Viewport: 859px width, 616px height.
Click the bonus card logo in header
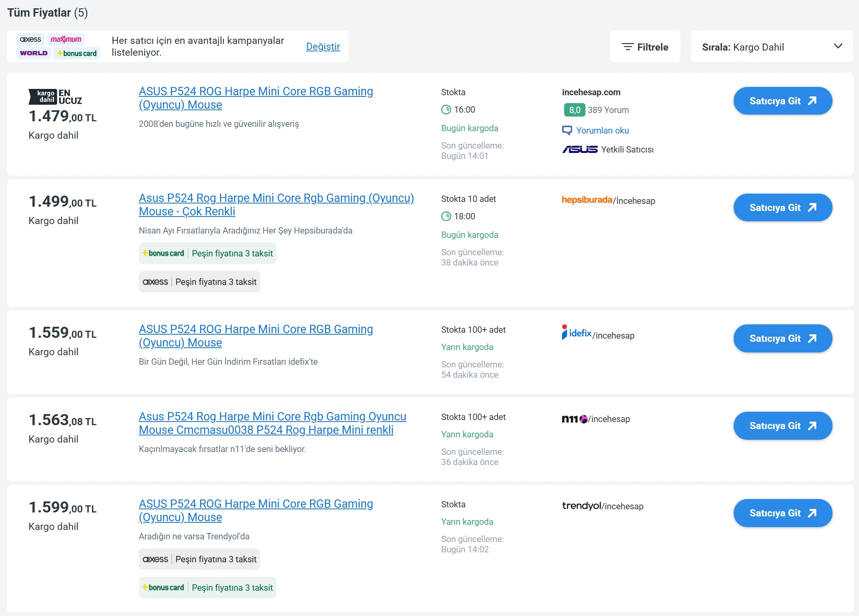[x=77, y=53]
